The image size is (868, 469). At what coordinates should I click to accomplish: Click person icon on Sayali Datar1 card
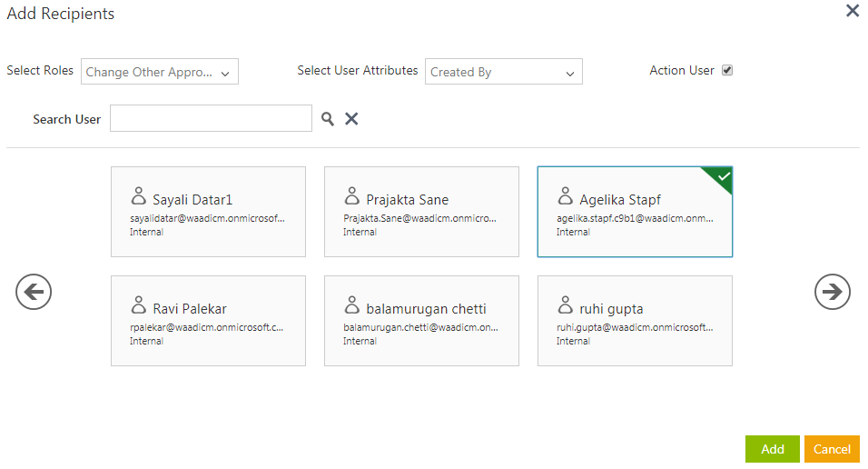point(139,196)
